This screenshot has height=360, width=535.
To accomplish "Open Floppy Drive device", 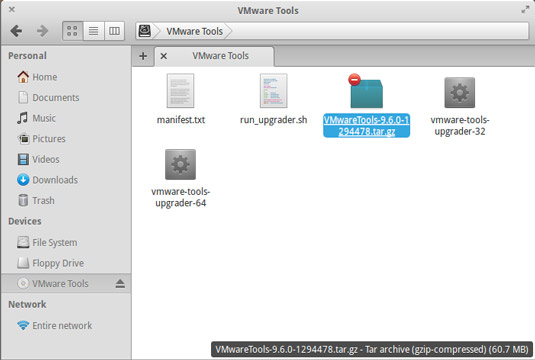I will coord(66,263).
